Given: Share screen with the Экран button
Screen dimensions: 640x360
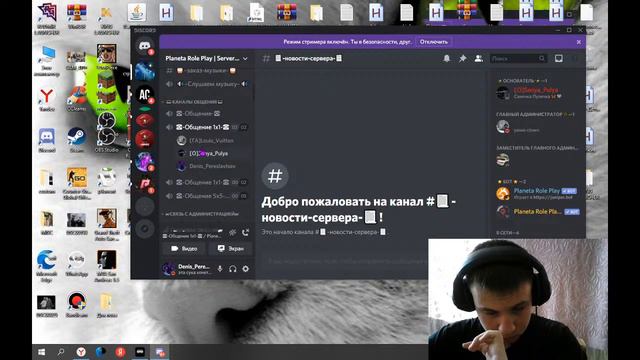Looking at the screenshot, I should click(x=231, y=249).
